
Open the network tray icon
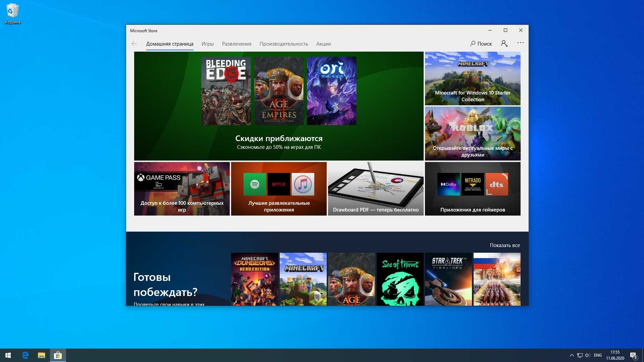click(x=580, y=355)
